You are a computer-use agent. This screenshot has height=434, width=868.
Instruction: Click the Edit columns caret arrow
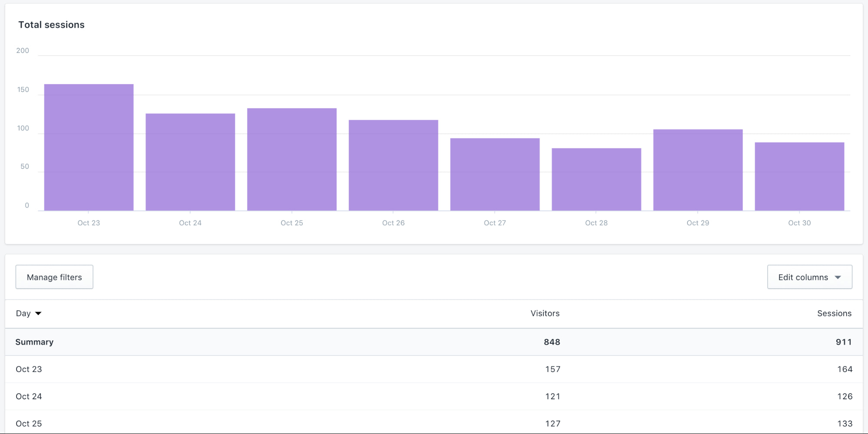(x=838, y=277)
